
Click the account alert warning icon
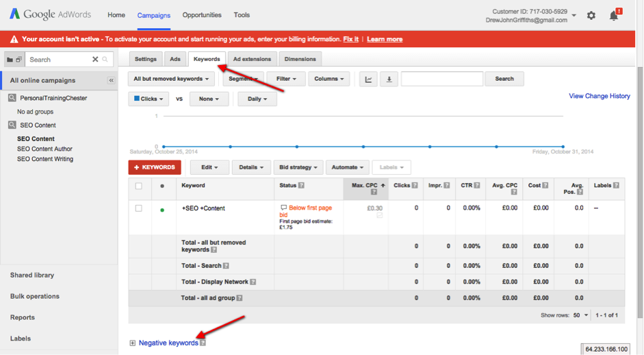[14, 39]
